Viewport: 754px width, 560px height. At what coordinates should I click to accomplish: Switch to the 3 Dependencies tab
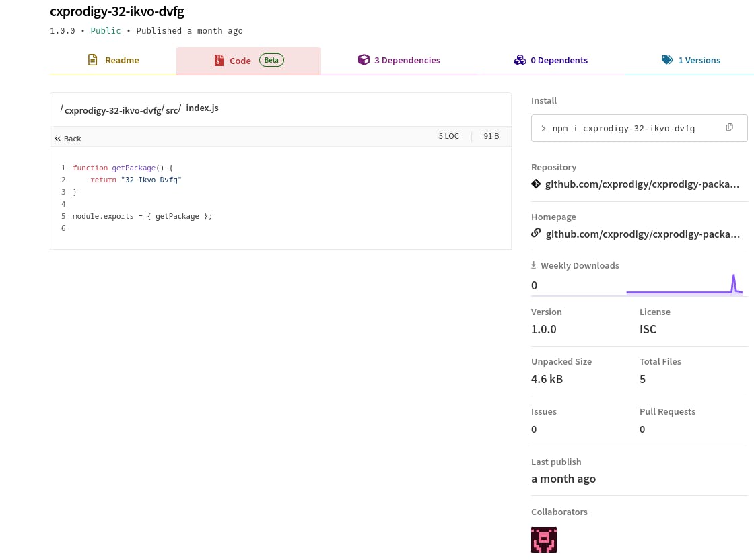tap(407, 60)
